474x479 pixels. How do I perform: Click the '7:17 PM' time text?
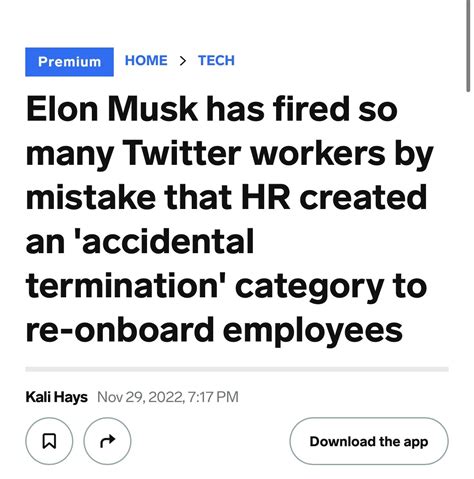(213, 397)
